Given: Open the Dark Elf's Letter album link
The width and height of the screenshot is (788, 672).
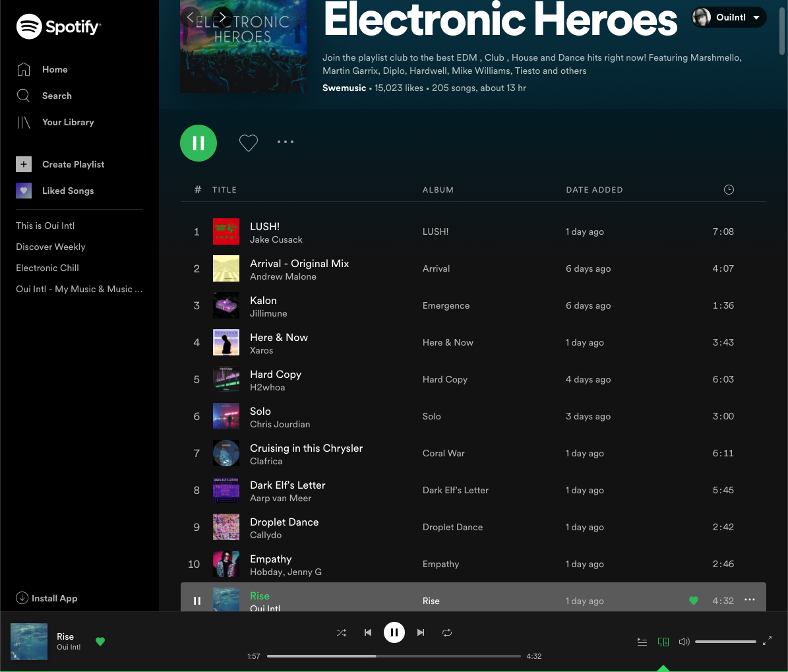Looking at the screenshot, I should (x=455, y=490).
